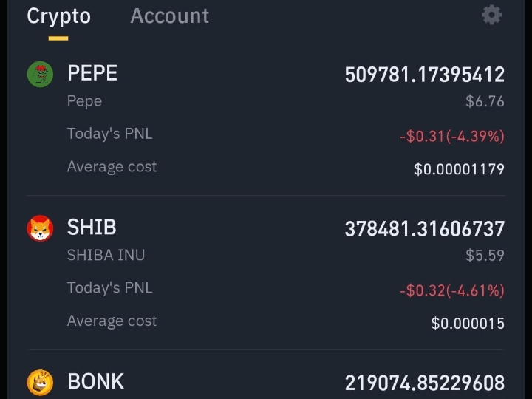The height and width of the screenshot is (399, 532).
Task: Tap PEPE balance 509781.17395412
Action: 424,75
